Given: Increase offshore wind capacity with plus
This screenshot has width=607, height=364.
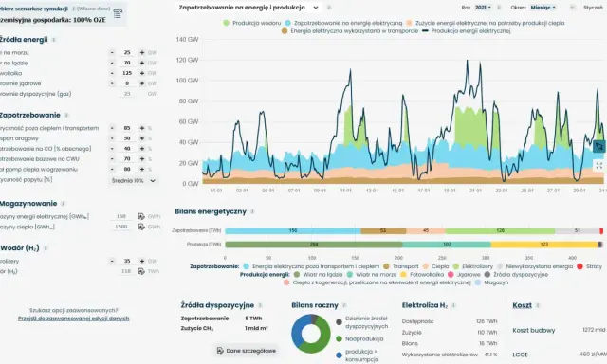Looking at the screenshot, I should (x=142, y=52).
